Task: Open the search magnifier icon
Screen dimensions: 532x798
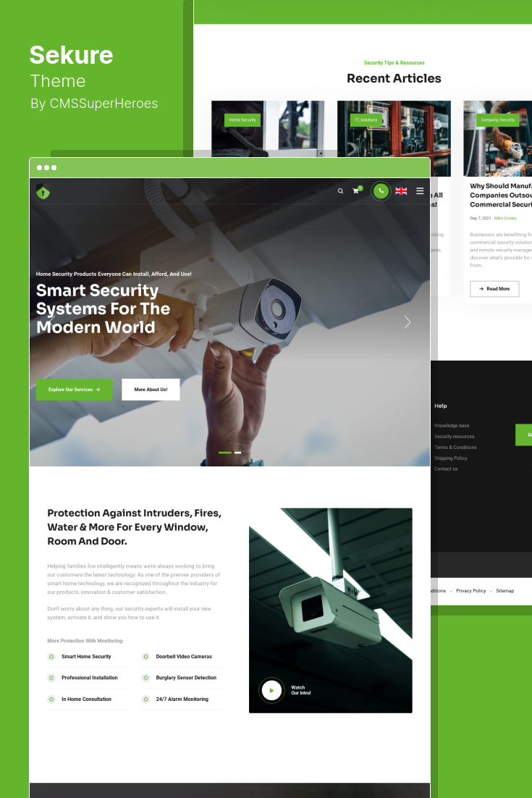Action: (341, 191)
